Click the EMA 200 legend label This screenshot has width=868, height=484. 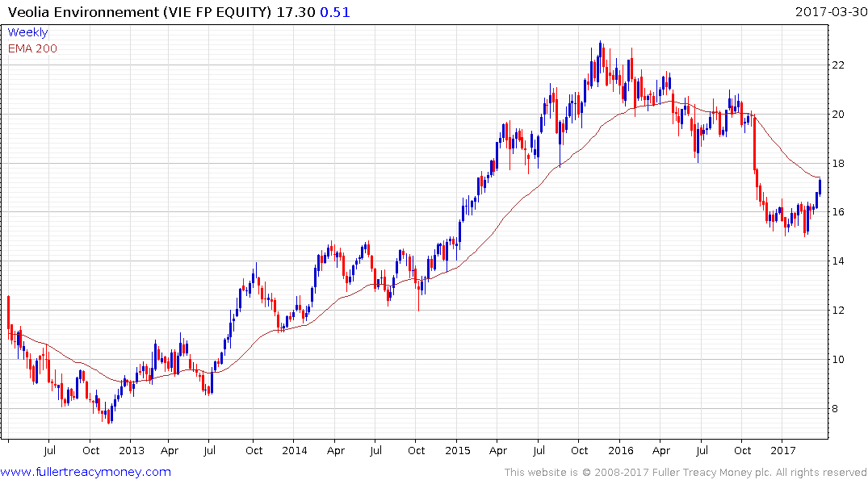pyautogui.click(x=32, y=48)
